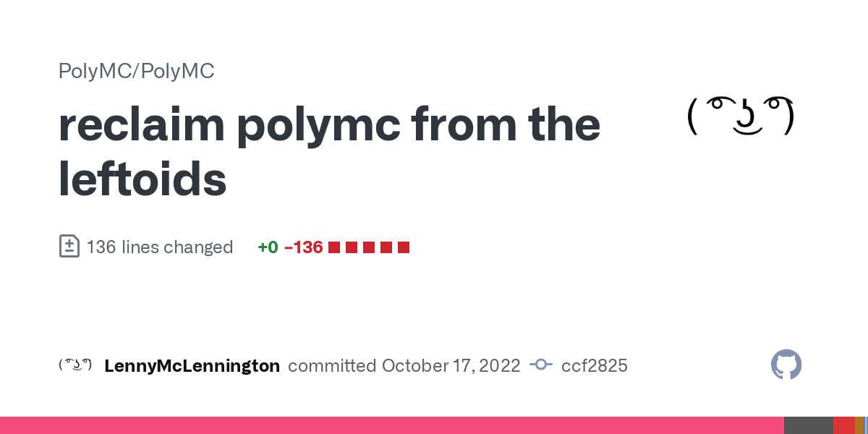The image size is (868, 434).
Task: Click the green +0 additions count
Action: point(268,247)
